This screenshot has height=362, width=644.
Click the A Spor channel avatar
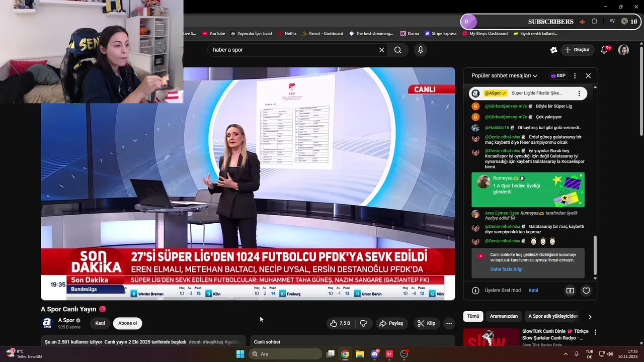(x=47, y=323)
